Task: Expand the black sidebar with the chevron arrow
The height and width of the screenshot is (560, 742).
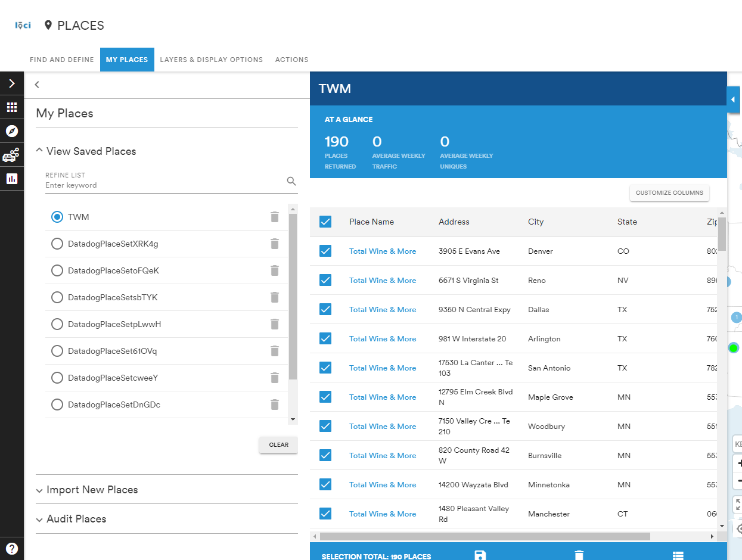Action: click(x=12, y=83)
